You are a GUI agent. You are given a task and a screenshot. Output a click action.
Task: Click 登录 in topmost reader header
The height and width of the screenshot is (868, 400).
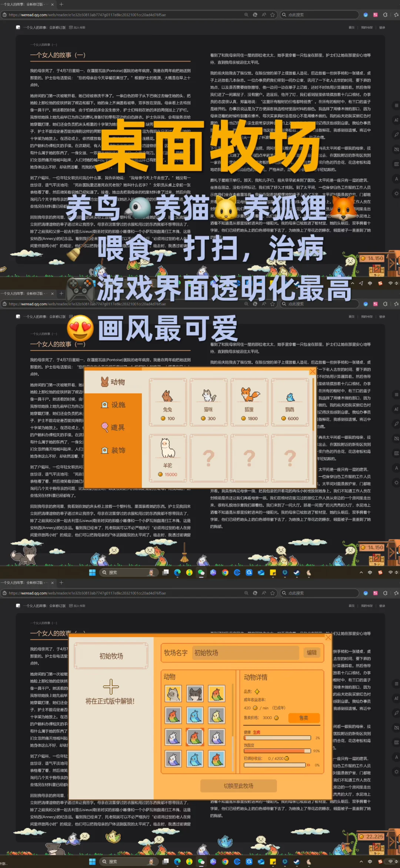coord(382,27)
